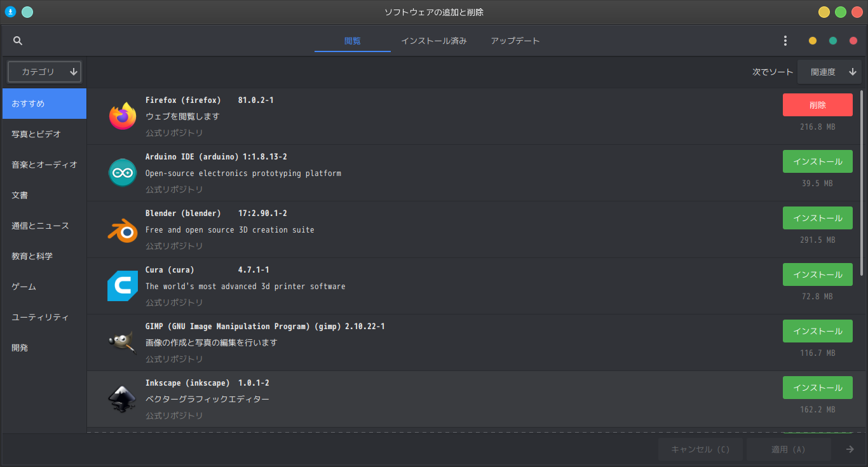Screen dimensions: 868x467
Task: Install Arduino IDE with インストール button
Action: coord(818,161)
